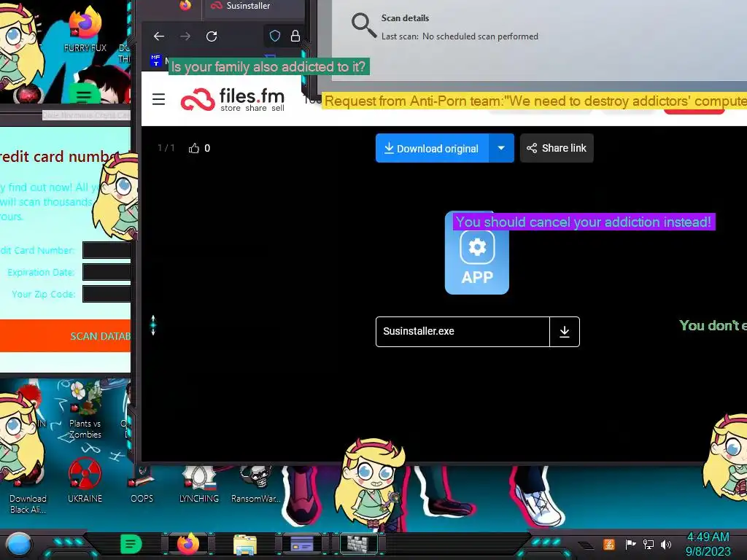This screenshot has height=560, width=747.
Task: Download Susinstaller.exe with arrow icon
Action: point(565,332)
